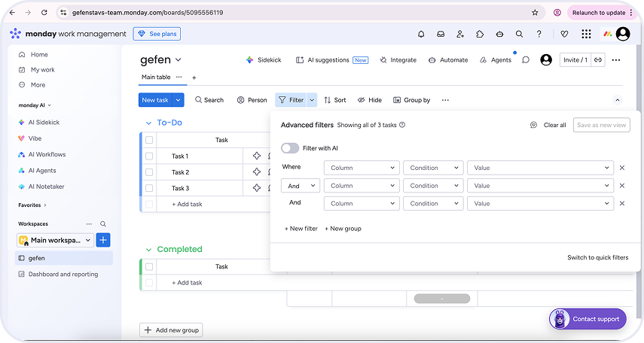Open the Workspaces three-dot options
The height and width of the screenshot is (343, 644).
[89, 224]
